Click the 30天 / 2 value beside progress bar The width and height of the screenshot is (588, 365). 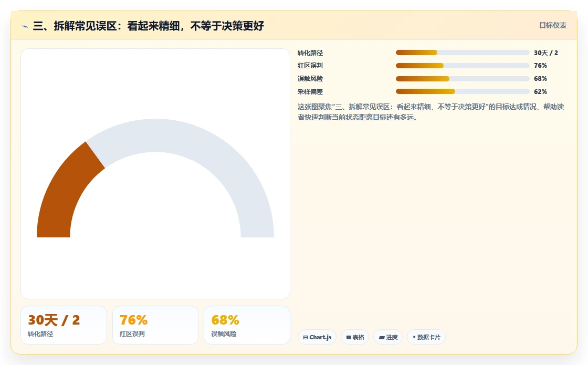pos(545,53)
